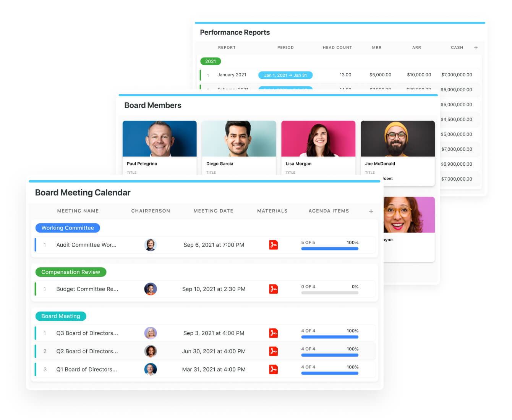Screen dimensions: 512x420
Task: Collapse the 2021 group in Performance Reports
Action: pos(211,61)
